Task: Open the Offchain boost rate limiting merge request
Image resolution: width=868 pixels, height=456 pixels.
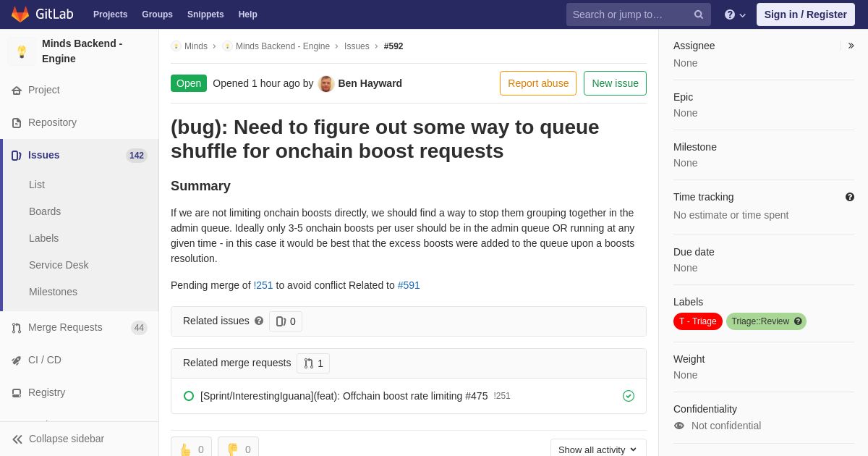Action: tap(344, 396)
